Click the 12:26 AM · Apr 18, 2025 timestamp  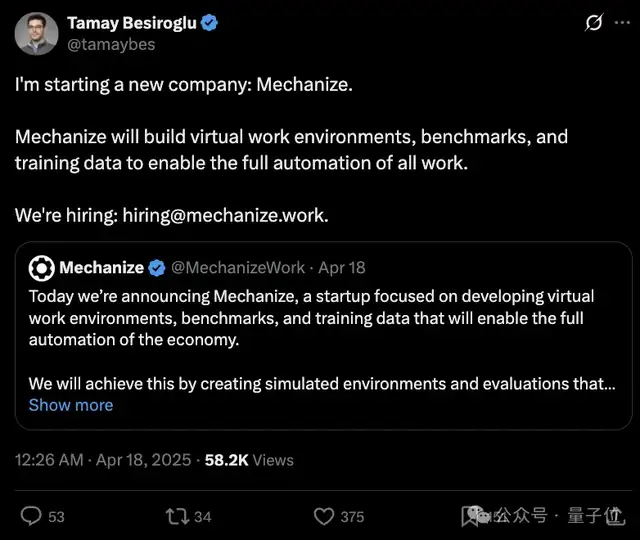pos(103,460)
